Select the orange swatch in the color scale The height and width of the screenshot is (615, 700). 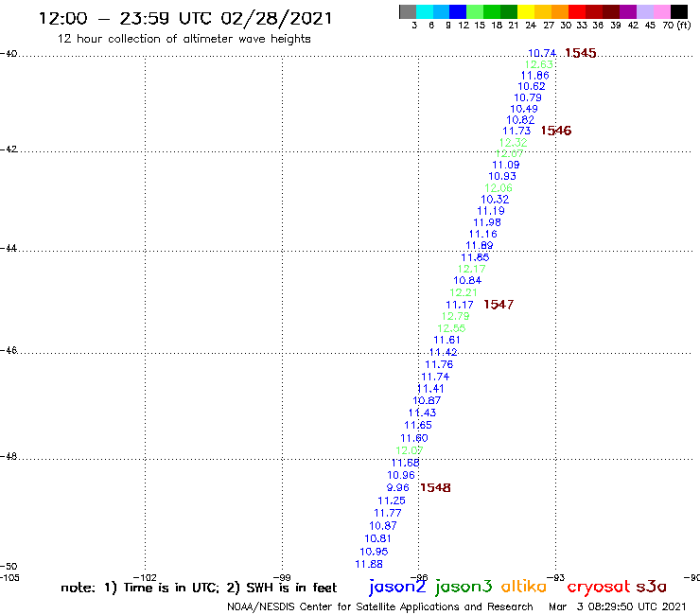pyautogui.click(x=560, y=11)
